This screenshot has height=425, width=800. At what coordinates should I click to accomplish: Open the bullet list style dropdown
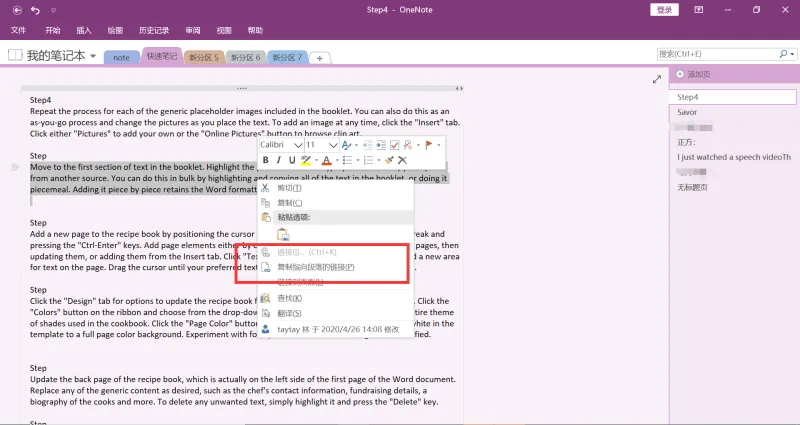tap(358, 161)
